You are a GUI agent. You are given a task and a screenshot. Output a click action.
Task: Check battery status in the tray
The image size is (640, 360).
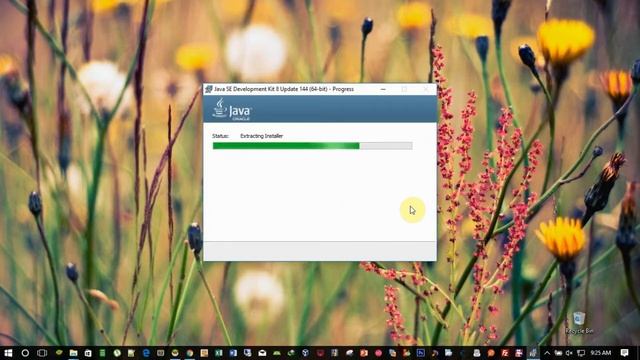pos(558,353)
